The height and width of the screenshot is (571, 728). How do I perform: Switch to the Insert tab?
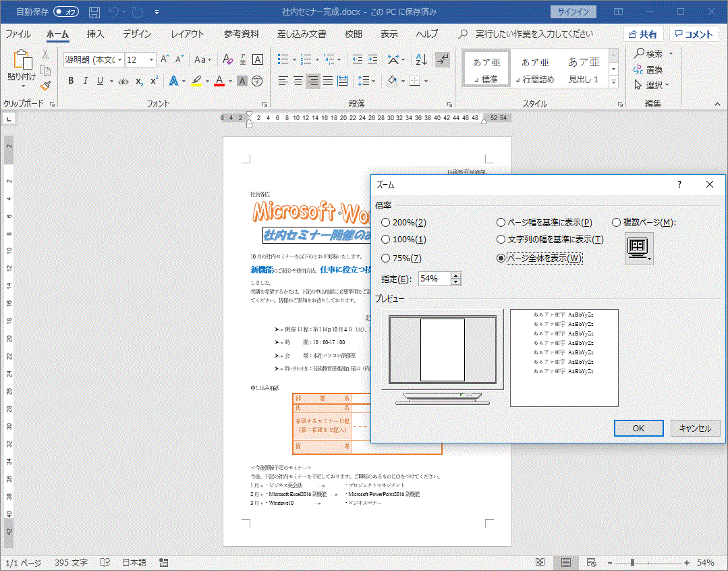95,34
